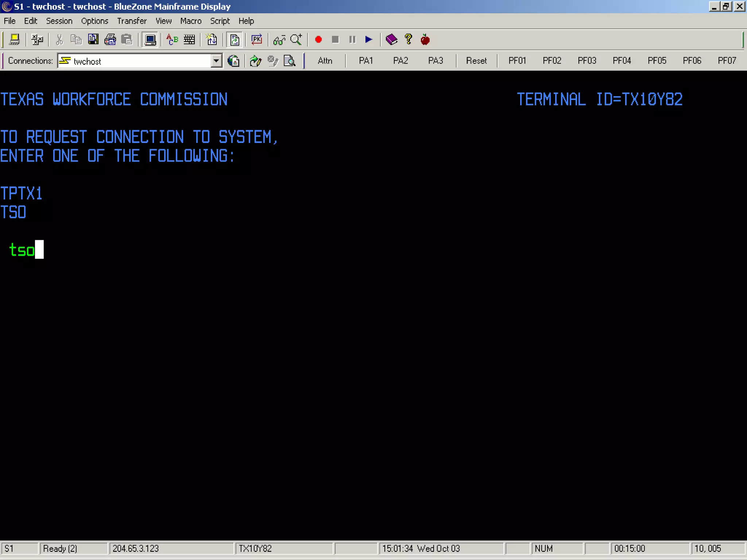Screen dimensions: 747x560
Task: Toggle the auto-refresh document icon
Action: tap(234, 39)
